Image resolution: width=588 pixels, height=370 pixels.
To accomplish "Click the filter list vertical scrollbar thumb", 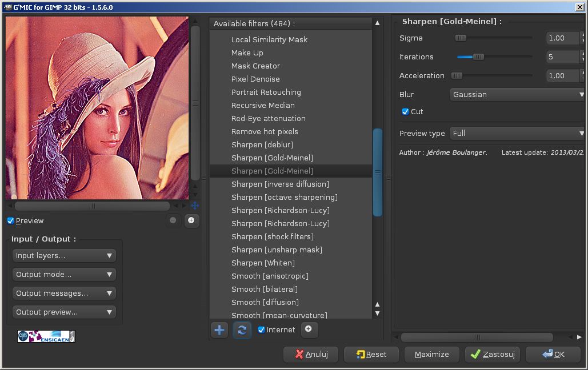I will (378, 172).
